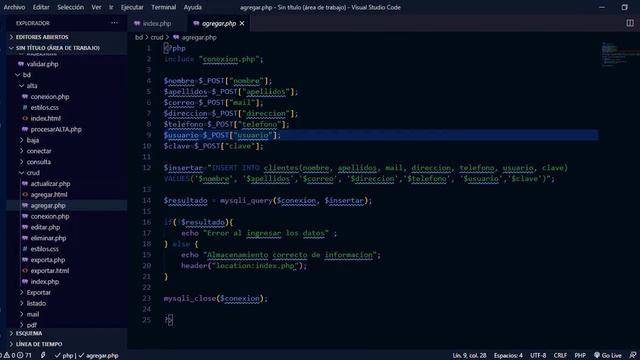Screen dimensions: 640x360
Task: Click code line 14 with mysqli_query
Action: (268, 200)
